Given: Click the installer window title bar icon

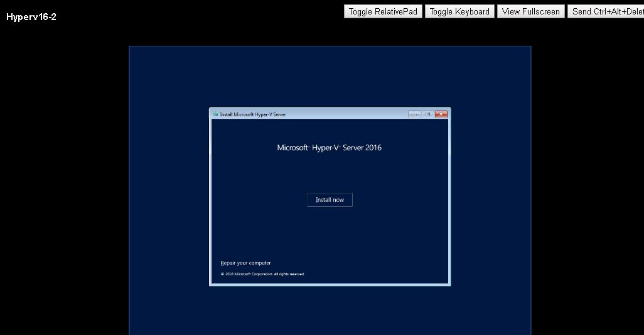Looking at the screenshot, I should click(x=216, y=114).
